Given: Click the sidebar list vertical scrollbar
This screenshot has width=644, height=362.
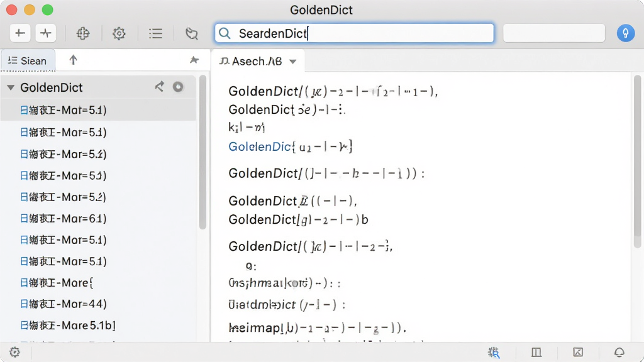Looking at the screenshot, I should [203, 152].
